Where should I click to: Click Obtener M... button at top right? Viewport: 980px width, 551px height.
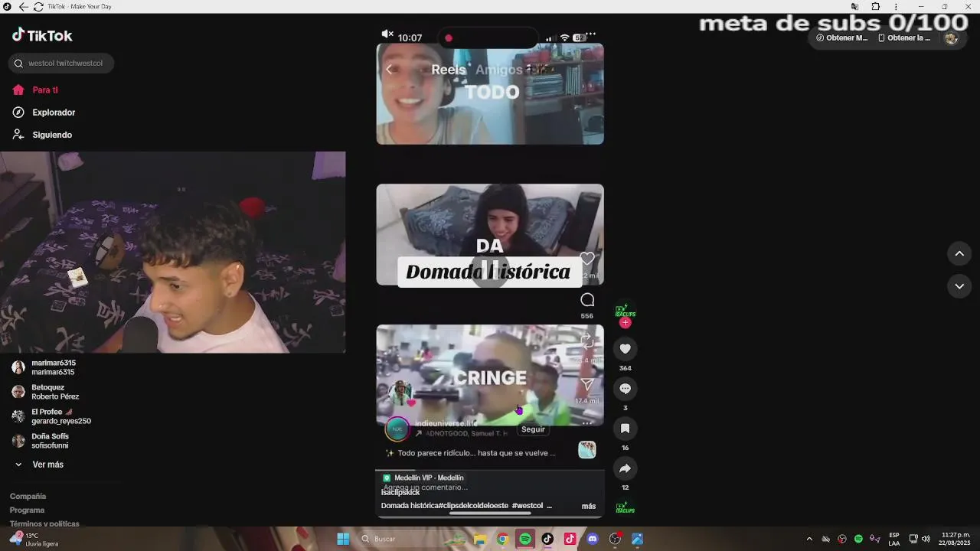point(842,37)
